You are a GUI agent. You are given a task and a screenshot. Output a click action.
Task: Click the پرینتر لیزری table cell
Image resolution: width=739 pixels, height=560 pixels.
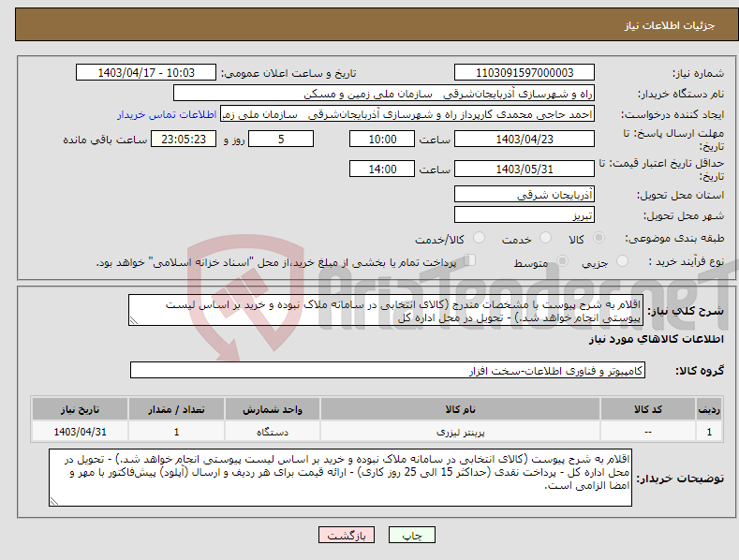pos(460,432)
